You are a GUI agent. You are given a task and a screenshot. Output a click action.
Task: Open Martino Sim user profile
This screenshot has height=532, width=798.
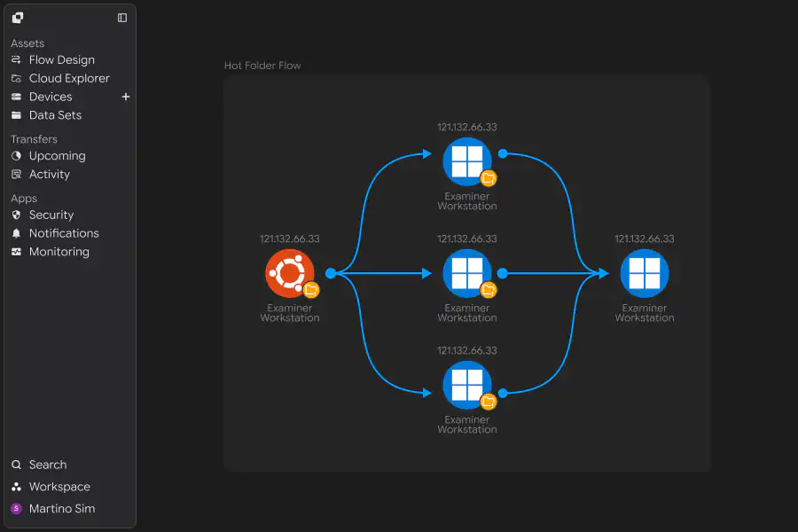point(61,509)
